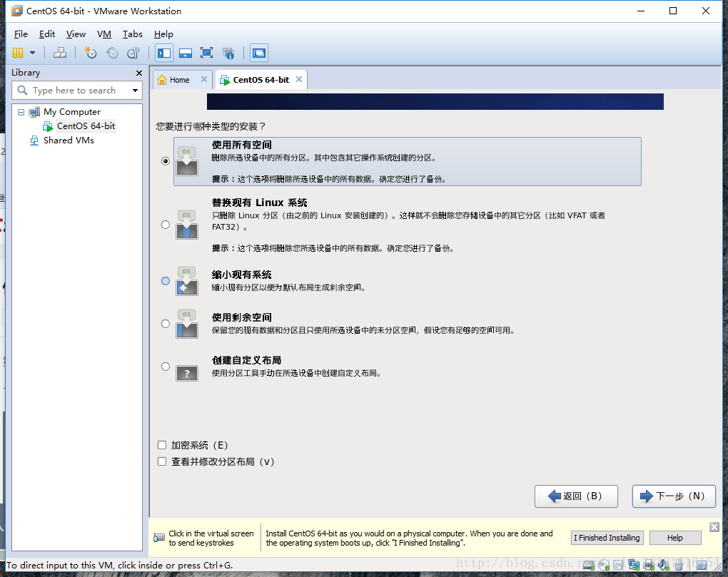Image resolution: width=728 pixels, height=577 pixels.
Task: Click the 您要进行哪种类型的安装？ heading
Action: pos(211,127)
